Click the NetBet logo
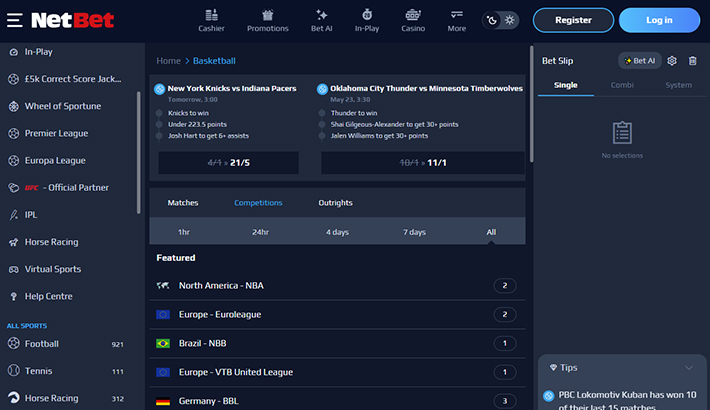The image size is (710, 410). pos(72,20)
